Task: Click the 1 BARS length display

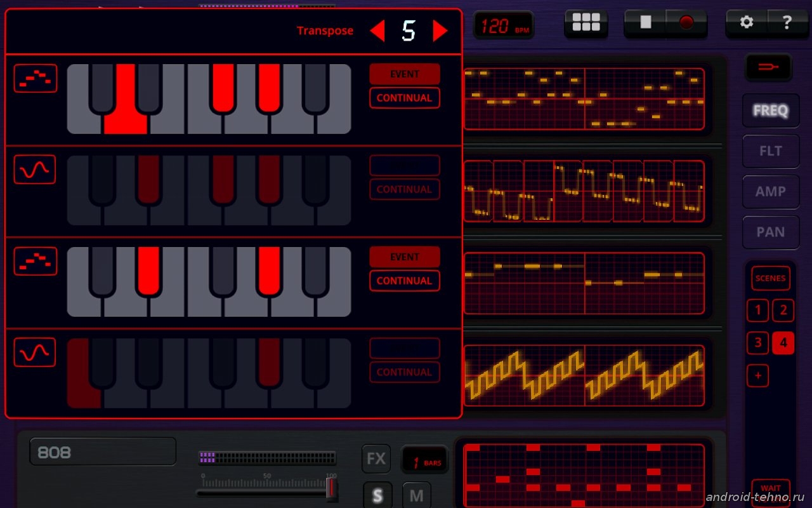Action: pos(424,460)
